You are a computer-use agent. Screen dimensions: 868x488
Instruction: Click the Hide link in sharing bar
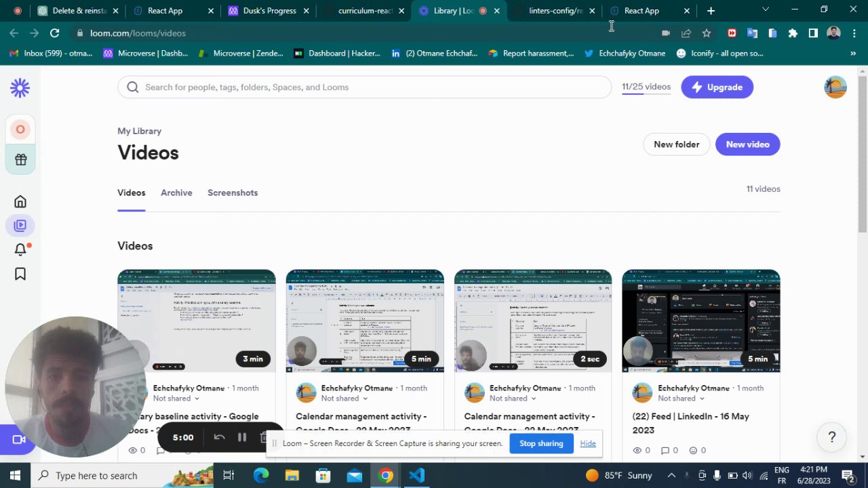(588, 443)
